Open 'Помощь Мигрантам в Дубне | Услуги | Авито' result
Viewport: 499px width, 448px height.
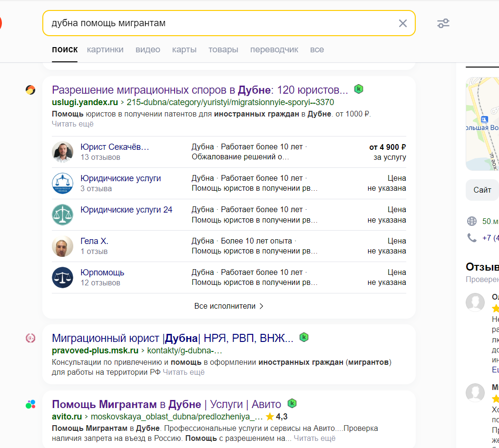pyautogui.click(x=166, y=404)
